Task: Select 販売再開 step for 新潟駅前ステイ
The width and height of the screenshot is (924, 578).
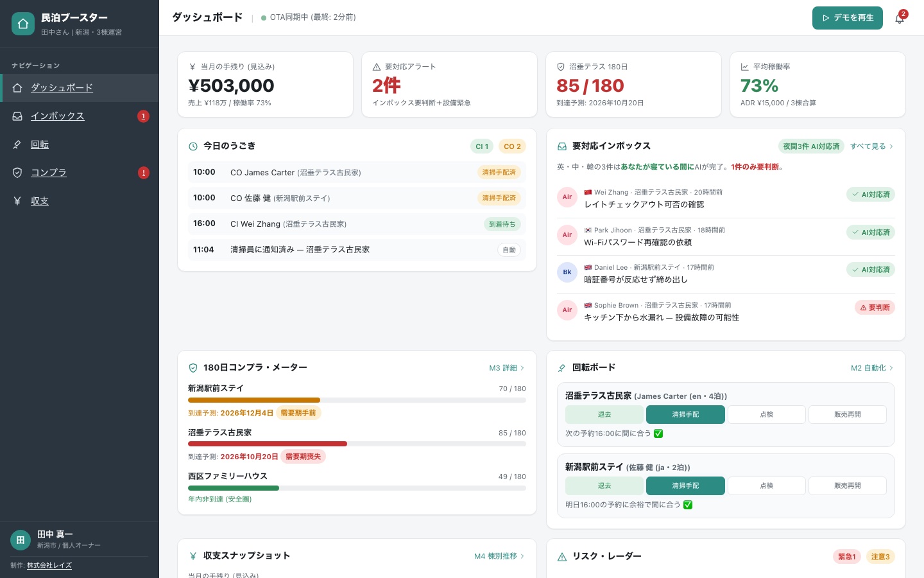Action: point(848,486)
